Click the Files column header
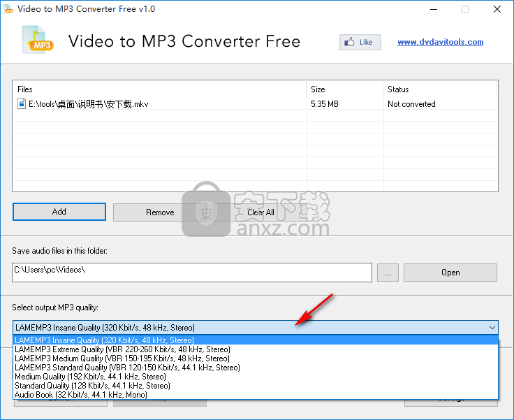Image resolution: width=514 pixels, height=420 pixels. pos(159,89)
